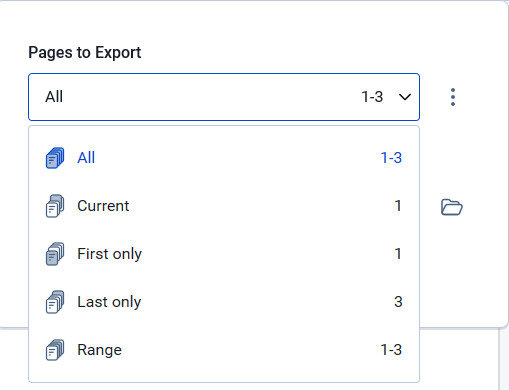
Task: Click the All pages stack icon
Action: point(55,158)
